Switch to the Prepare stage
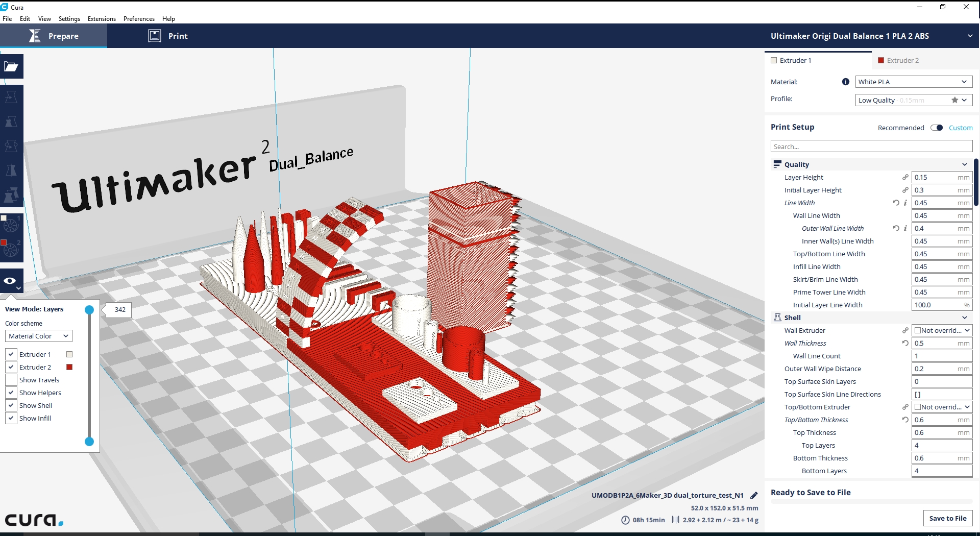Viewport: 980px width, 536px height. (54, 36)
